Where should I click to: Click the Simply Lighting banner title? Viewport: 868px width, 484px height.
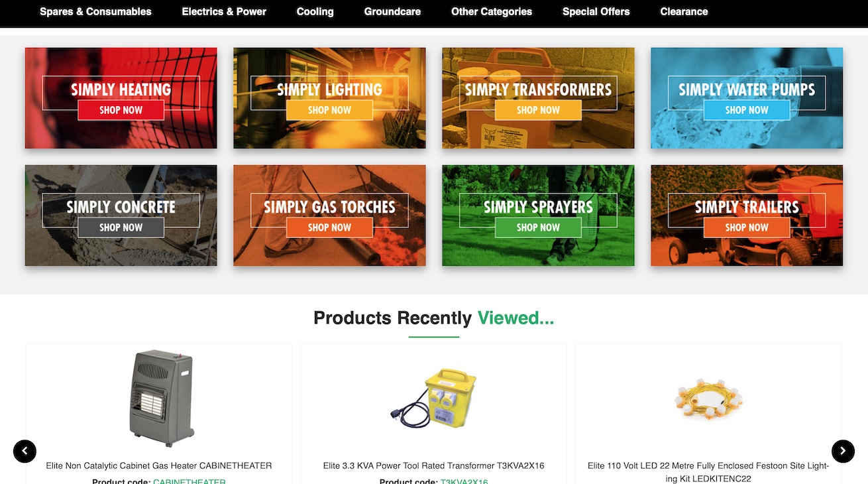coord(329,90)
